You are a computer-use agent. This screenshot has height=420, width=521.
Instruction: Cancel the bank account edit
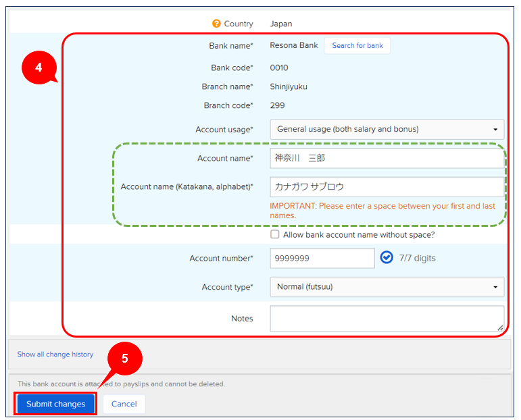pyautogui.click(x=124, y=404)
